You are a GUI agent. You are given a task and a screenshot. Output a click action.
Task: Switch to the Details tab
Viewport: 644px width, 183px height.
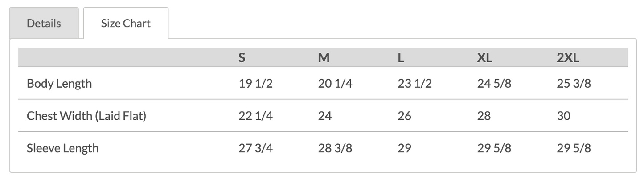point(44,23)
